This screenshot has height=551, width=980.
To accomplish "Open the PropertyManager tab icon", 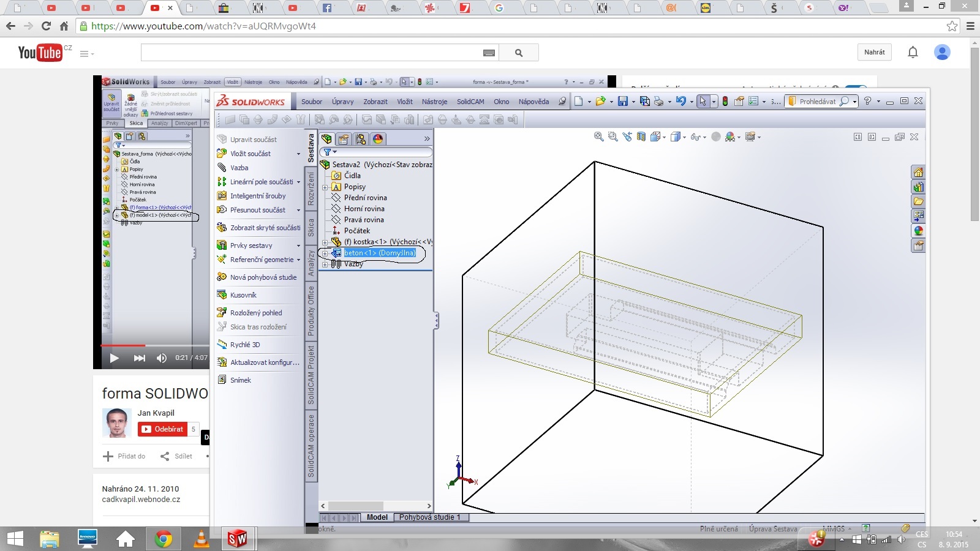I will [344, 139].
